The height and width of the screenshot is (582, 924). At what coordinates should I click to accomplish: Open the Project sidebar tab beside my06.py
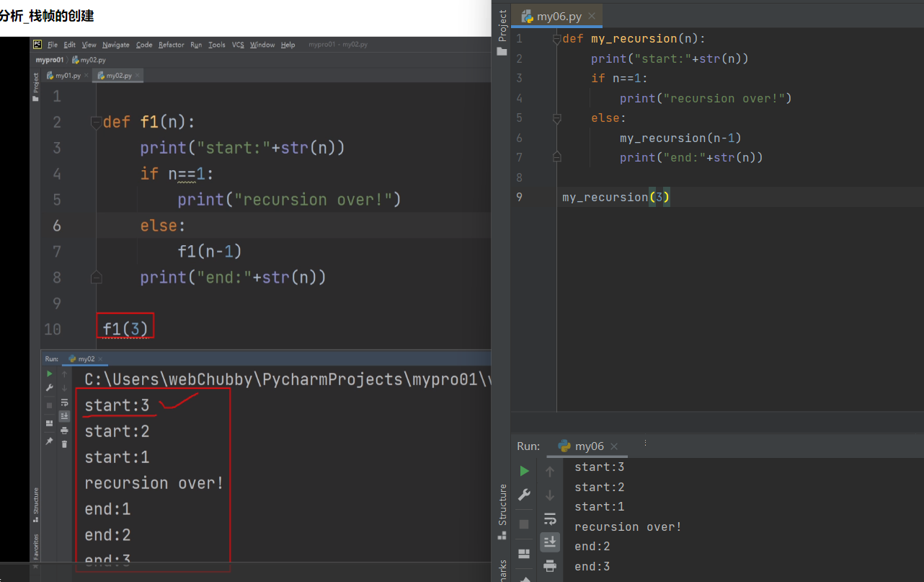click(x=502, y=32)
